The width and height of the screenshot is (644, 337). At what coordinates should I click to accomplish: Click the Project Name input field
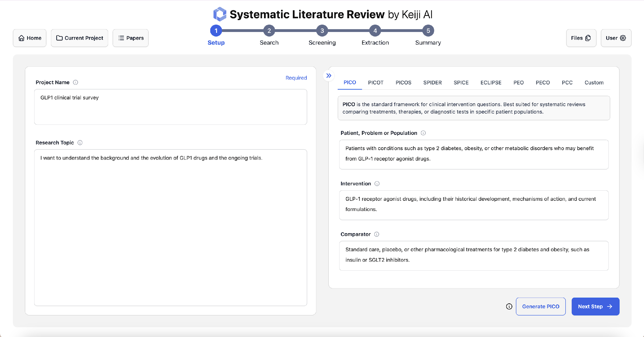171,107
